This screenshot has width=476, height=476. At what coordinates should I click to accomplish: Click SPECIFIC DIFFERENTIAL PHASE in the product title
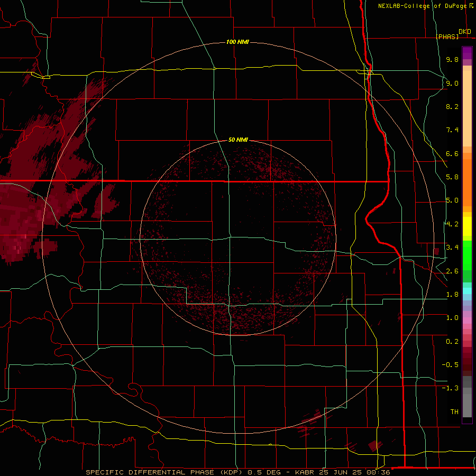150,472
